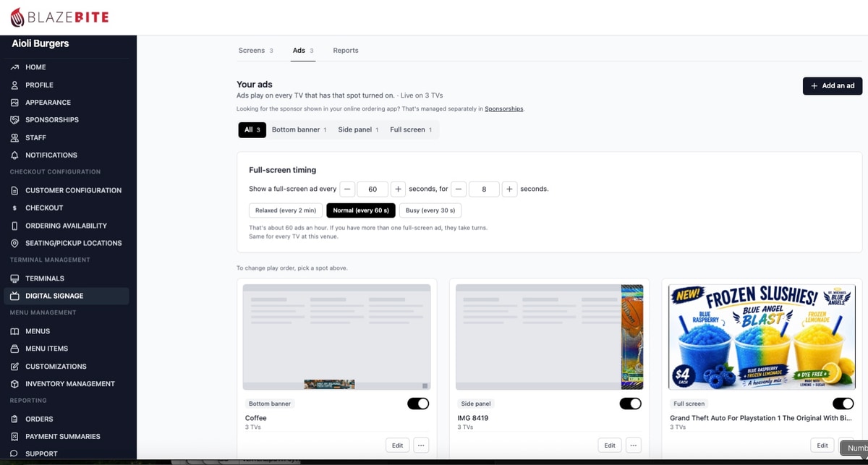This screenshot has width=868, height=465.
Task: Increase the ad duration seconds
Action: pos(510,189)
